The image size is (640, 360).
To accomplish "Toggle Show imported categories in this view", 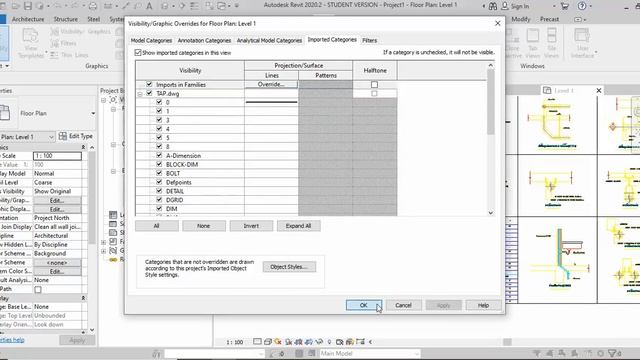I will coord(138,53).
